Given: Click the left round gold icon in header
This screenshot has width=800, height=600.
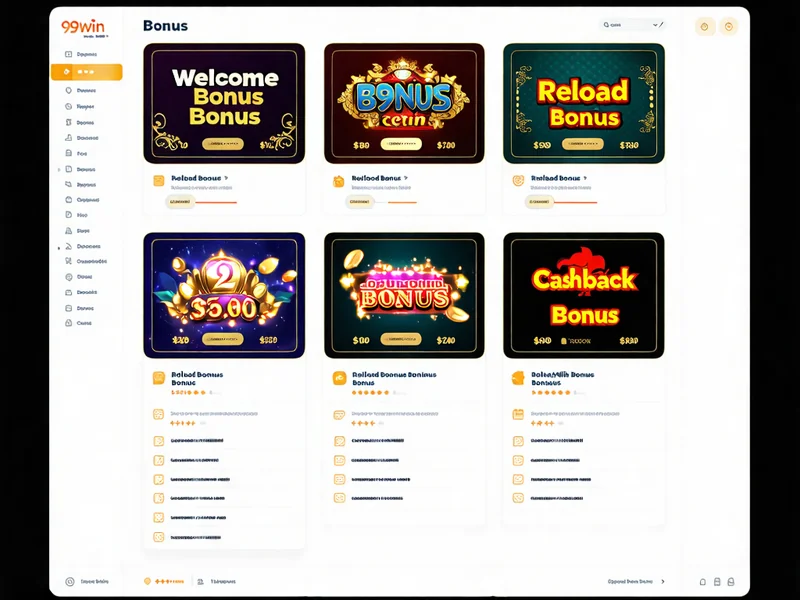Looking at the screenshot, I should tap(705, 27).
